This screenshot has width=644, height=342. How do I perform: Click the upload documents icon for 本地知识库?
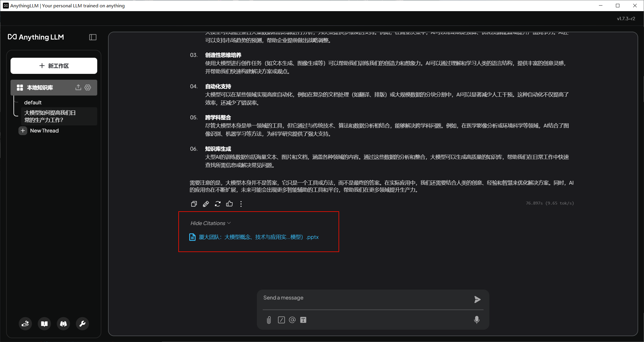click(x=78, y=87)
